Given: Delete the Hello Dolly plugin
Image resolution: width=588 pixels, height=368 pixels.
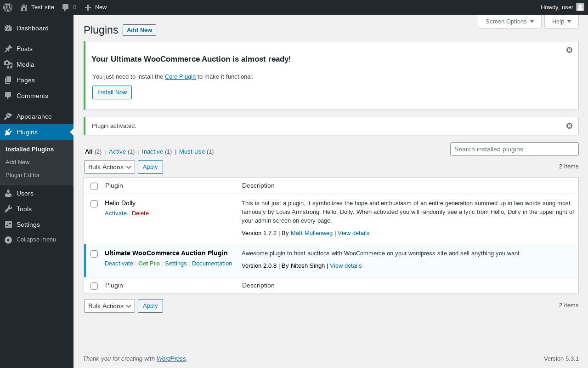Looking at the screenshot, I should click(x=140, y=213).
